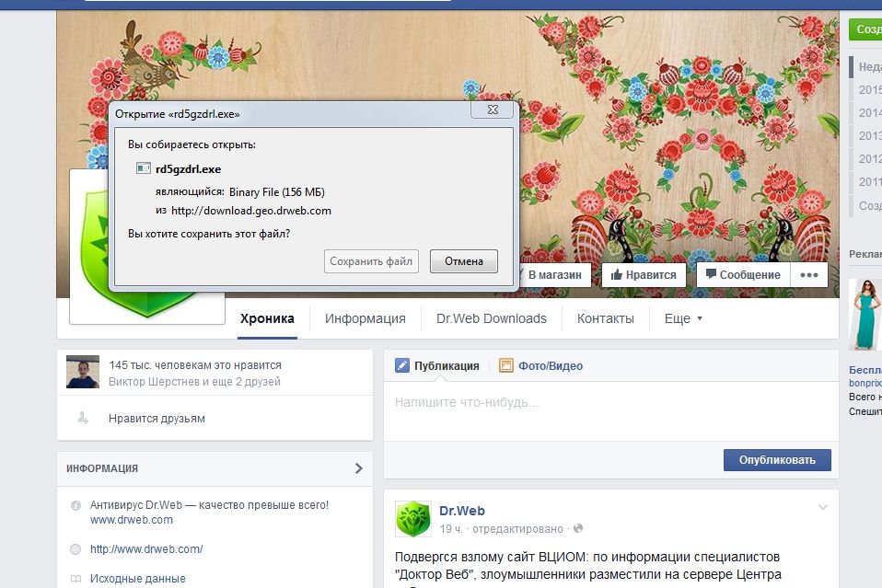This screenshot has width=882, height=588.
Task: Open the www.drweb.com link
Action: (x=132, y=520)
